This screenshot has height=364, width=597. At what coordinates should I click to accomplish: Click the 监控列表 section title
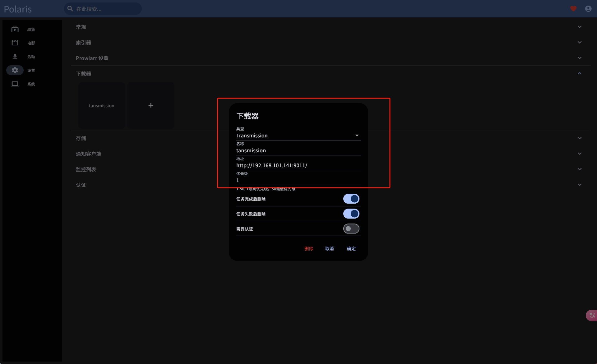tap(86, 169)
